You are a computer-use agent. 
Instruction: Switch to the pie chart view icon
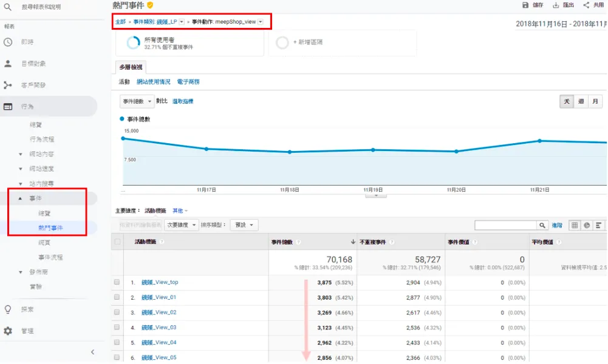click(587, 225)
